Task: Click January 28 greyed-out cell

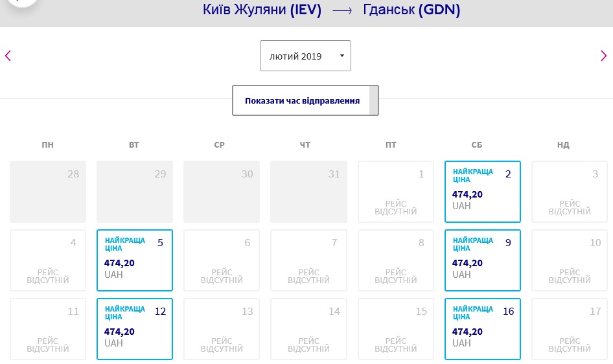Action: (48, 191)
